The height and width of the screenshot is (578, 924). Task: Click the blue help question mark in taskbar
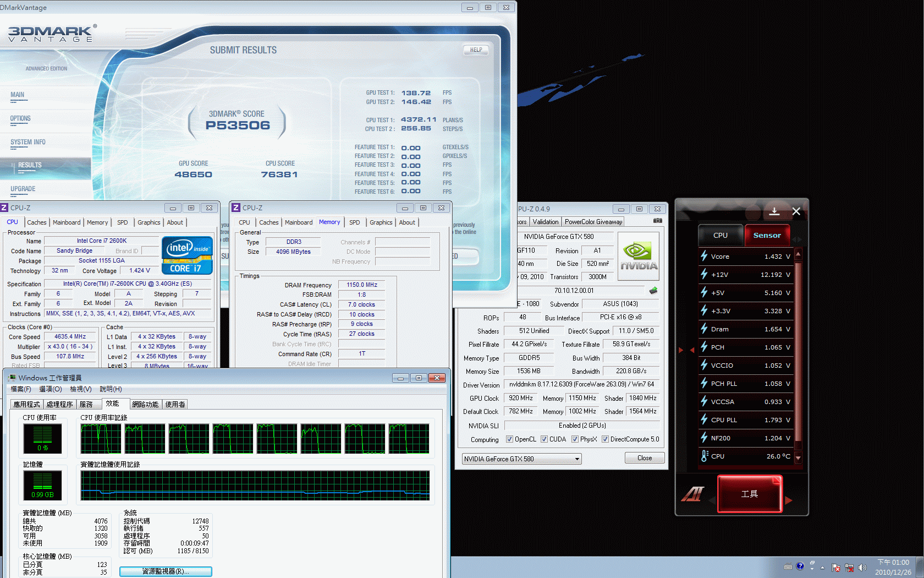pos(800,566)
